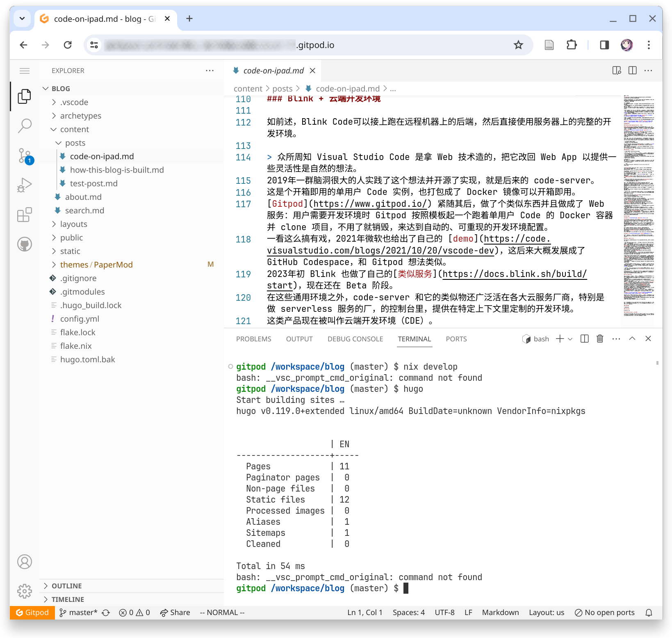
Task: Click 'posts' in the breadcrumb path
Action: coord(282,89)
